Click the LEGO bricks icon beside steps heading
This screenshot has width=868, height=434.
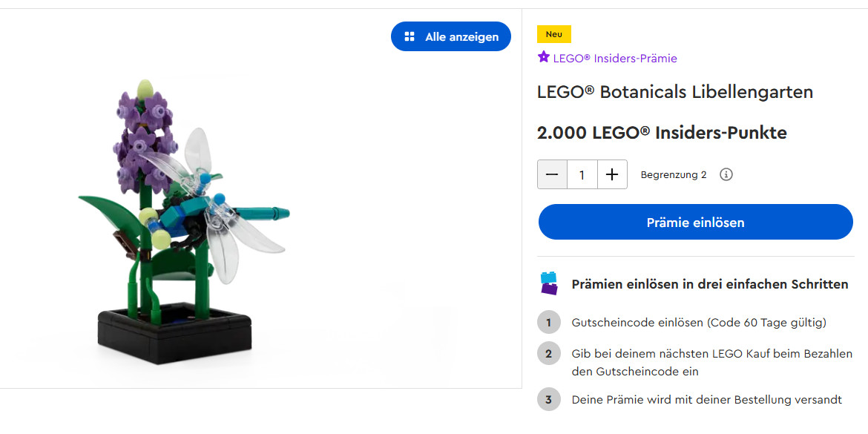pyautogui.click(x=549, y=283)
